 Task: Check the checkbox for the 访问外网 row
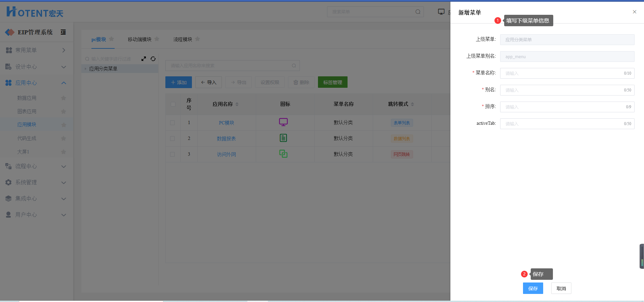point(172,154)
